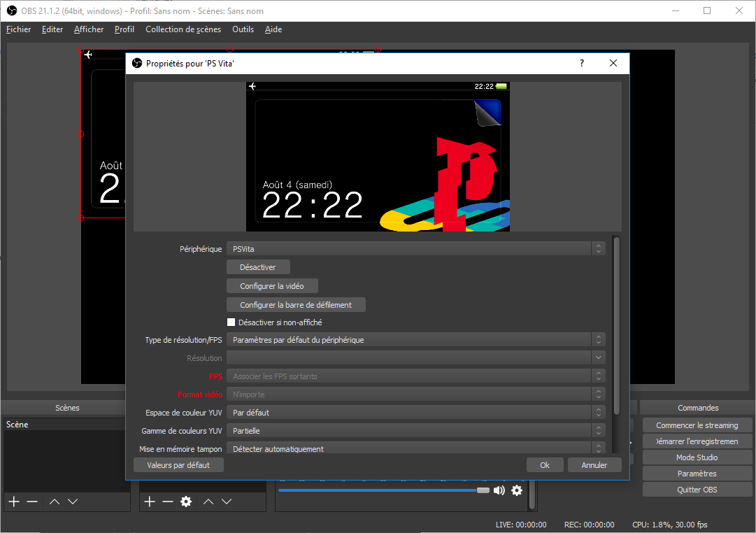Open the Format vidéo dropdown
The image size is (756, 533).
click(x=416, y=395)
